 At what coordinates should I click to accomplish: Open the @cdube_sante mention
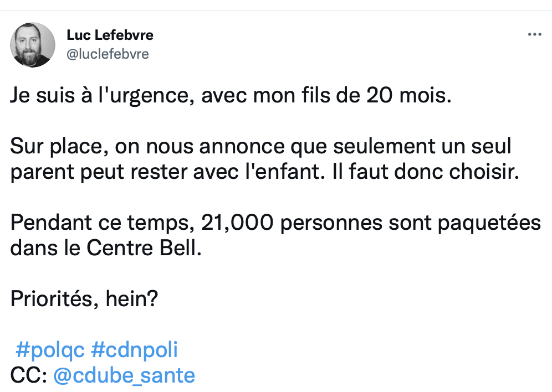point(124,375)
